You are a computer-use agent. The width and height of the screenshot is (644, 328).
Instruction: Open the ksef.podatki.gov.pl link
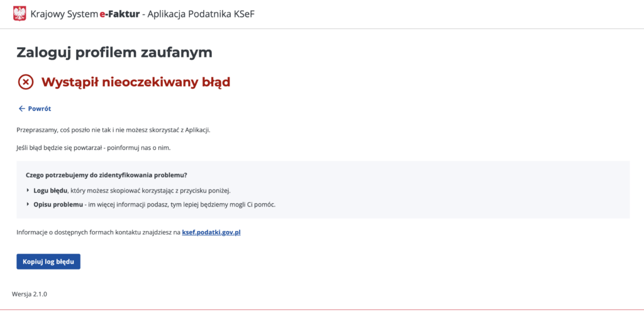tap(211, 232)
